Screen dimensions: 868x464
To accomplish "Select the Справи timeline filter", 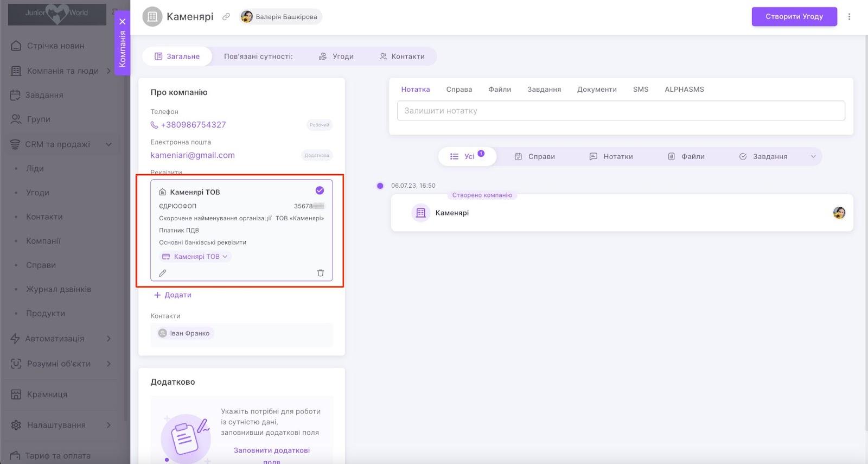I will (x=535, y=156).
